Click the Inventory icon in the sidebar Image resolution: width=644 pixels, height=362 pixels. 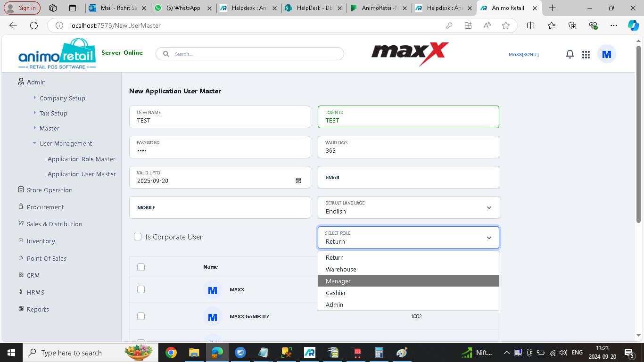pyautogui.click(x=21, y=240)
